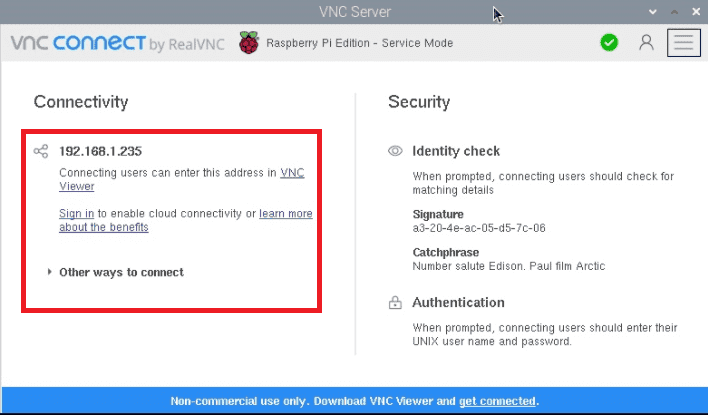The width and height of the screenshot is (708, 417).
Task: Maximize window with title bar up arrow
Action: 674,12
